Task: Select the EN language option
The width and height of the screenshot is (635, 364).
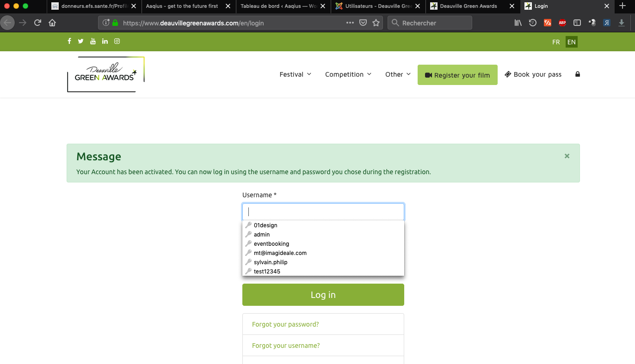Action: [572, 42]
